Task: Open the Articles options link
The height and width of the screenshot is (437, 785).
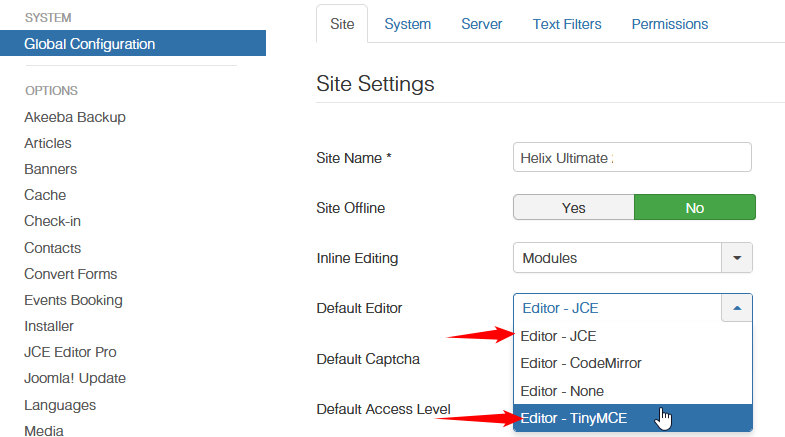Action: [48, 143]
